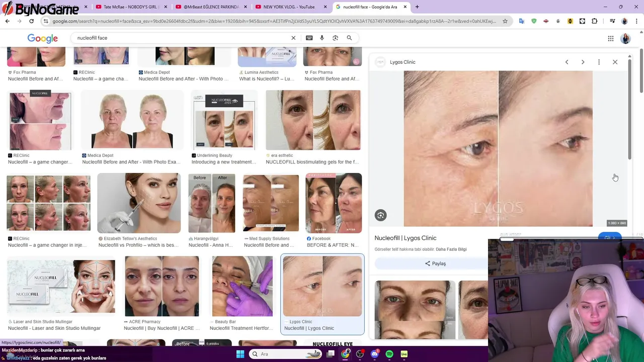Open the browser extensions puzzle icon
The image size is (644, 362).
(595, 21)
